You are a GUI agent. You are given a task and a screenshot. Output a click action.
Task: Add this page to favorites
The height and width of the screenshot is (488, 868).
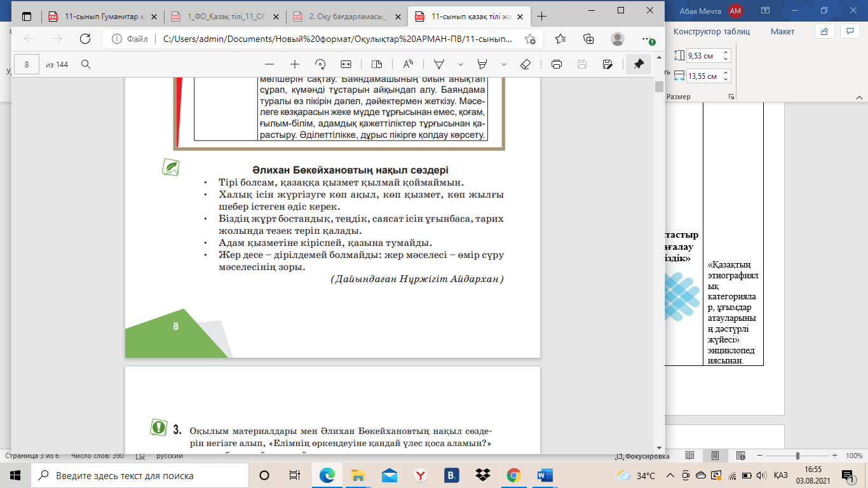coord(530,39)
